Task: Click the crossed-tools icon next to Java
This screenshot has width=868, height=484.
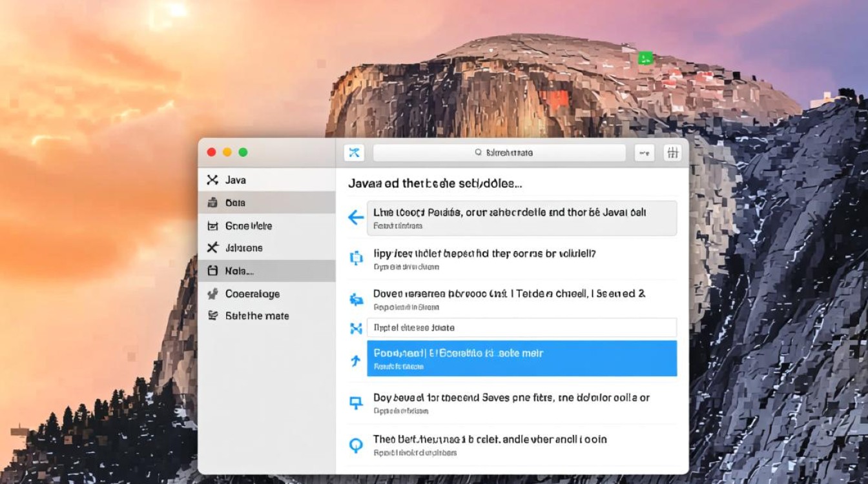Action: (x=212, y=180)
